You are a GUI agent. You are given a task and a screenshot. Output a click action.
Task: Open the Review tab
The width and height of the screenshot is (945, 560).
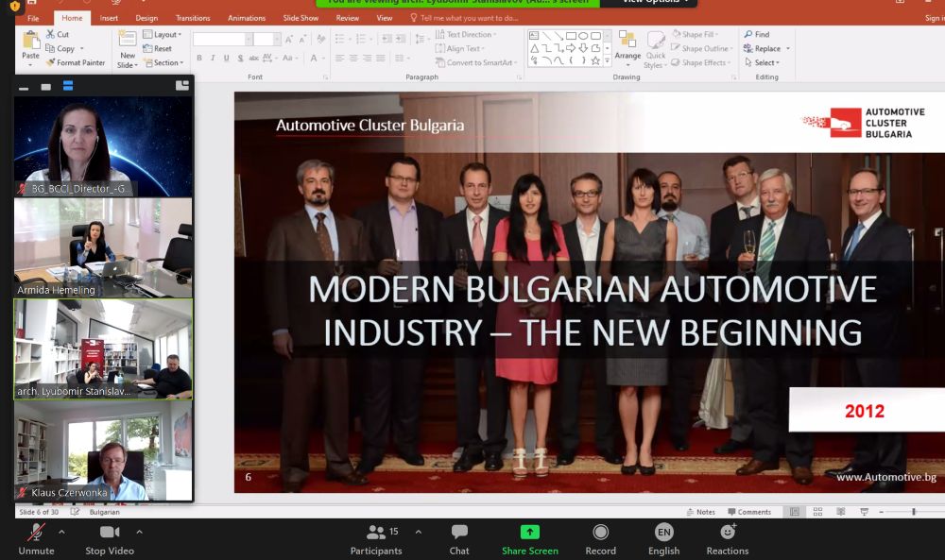pyautogui.click(x=347, y=18)
